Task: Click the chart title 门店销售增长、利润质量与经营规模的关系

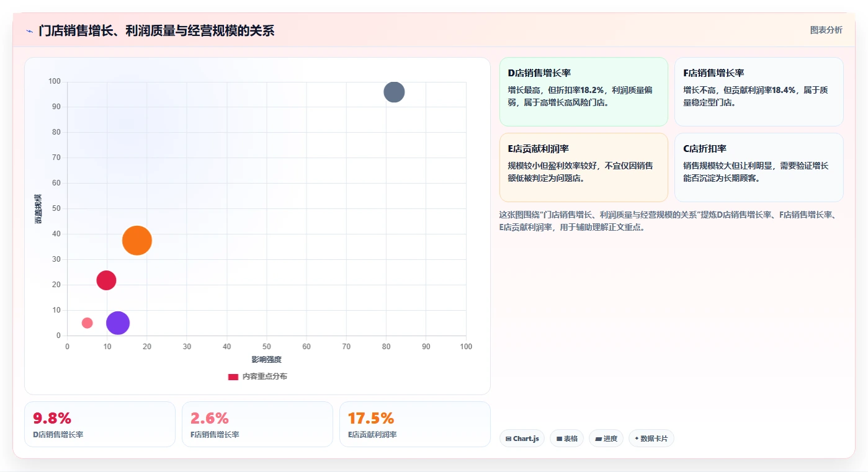Action: (x=156, y=30)
